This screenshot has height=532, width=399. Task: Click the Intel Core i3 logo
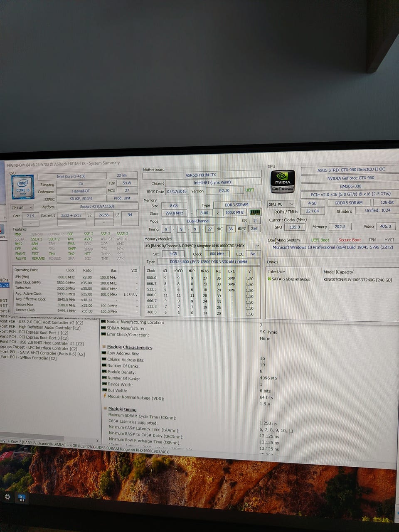point(23,187)
